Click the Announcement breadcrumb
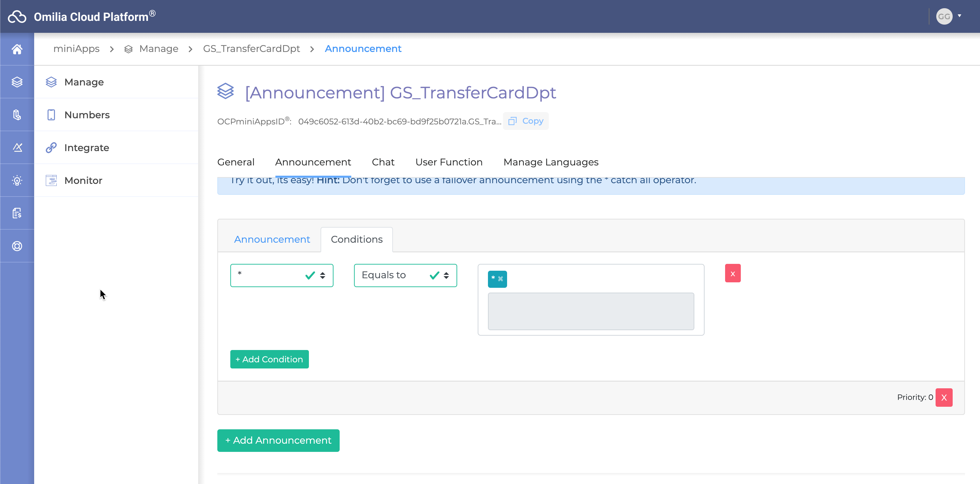The width and height of the screenshot is (980, 484). pyautogui.click(x=363, y=49)
